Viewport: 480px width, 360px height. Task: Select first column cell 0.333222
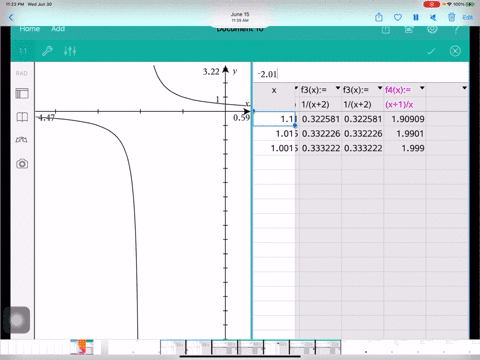point(321,148)
